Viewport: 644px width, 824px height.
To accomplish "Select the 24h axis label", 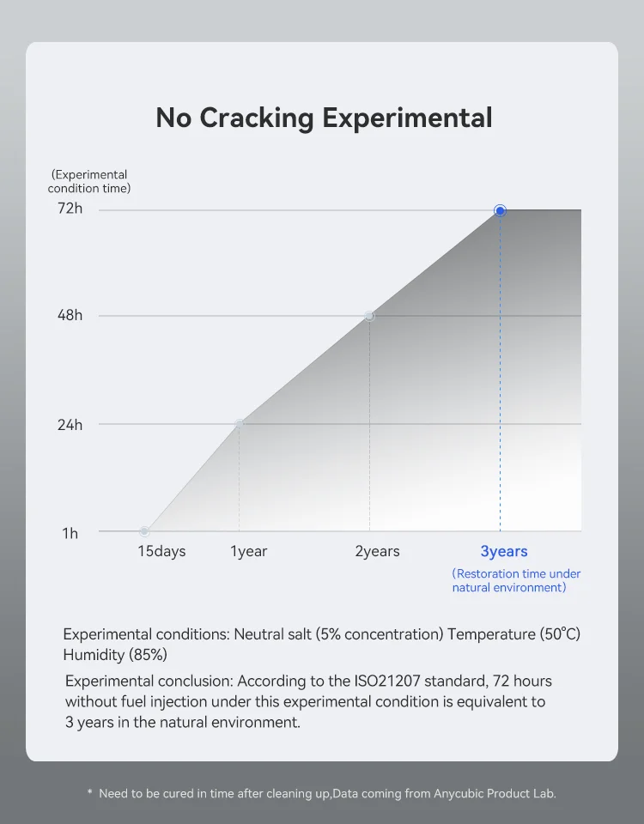I will coord(70,425).
